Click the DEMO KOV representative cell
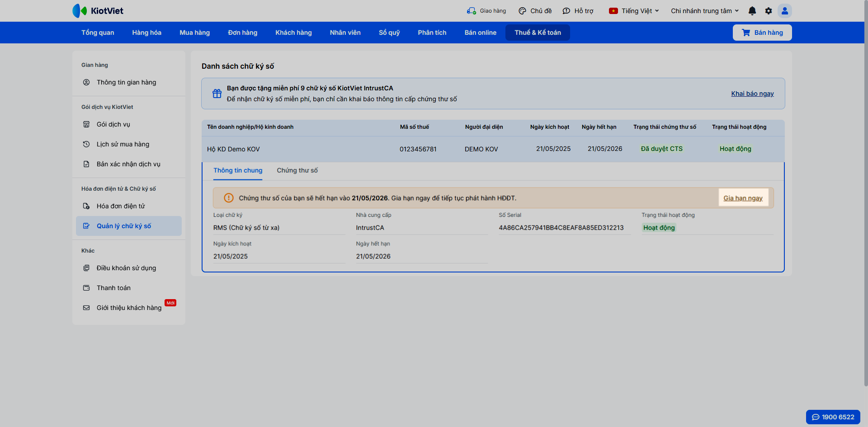 point(481,149)
